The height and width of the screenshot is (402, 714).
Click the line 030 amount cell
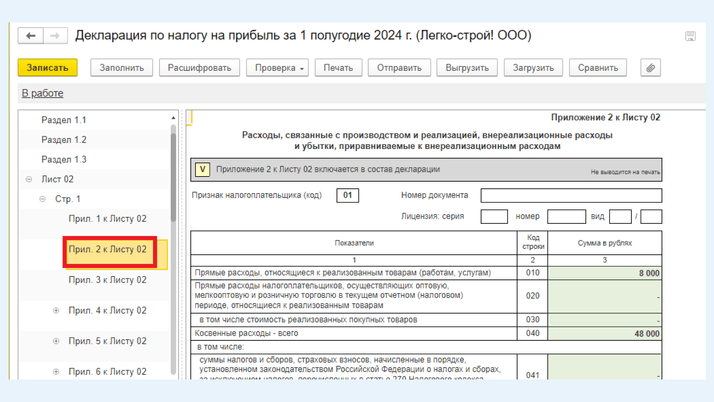(605, 320)
